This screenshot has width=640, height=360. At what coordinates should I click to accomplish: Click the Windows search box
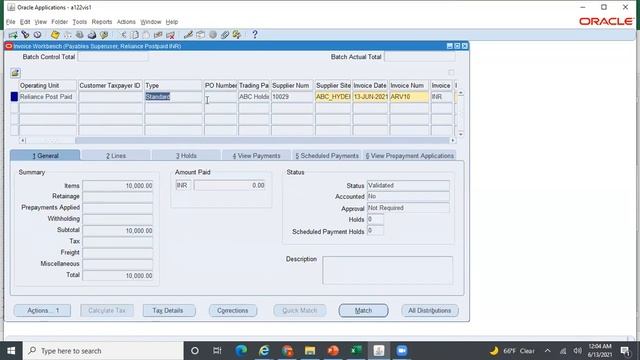point(103,351)
